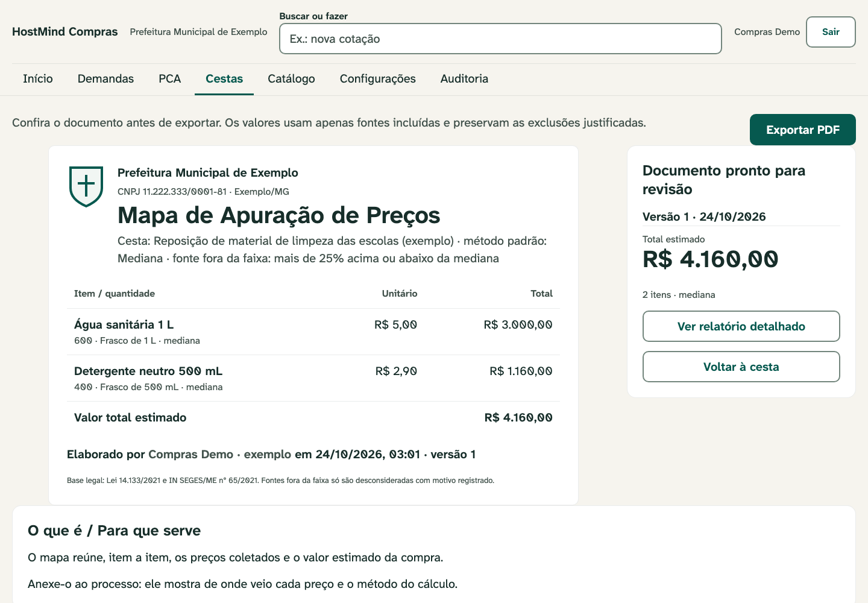Click 'Prefeitura Municipal de Exemplo' in the top header
The width and height of the screenshot is (868, 603).
(198, 32)
